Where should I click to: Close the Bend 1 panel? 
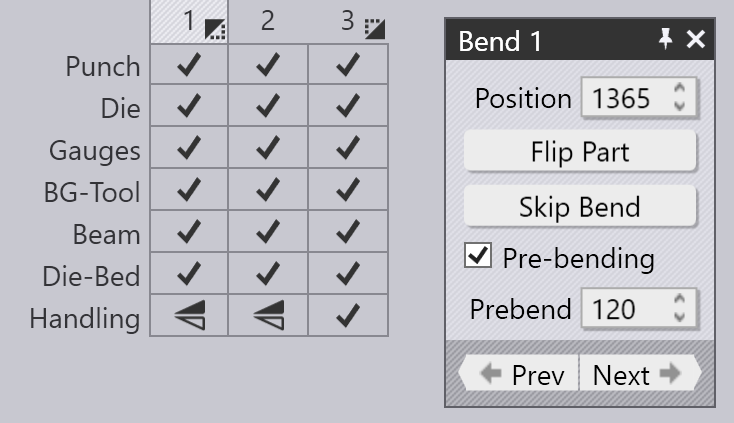696,40
